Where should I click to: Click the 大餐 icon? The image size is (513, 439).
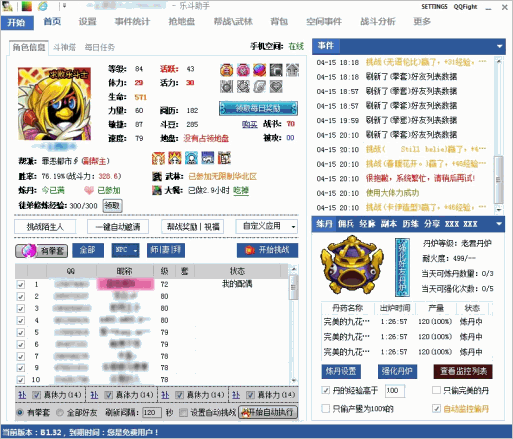pos(157,190)
